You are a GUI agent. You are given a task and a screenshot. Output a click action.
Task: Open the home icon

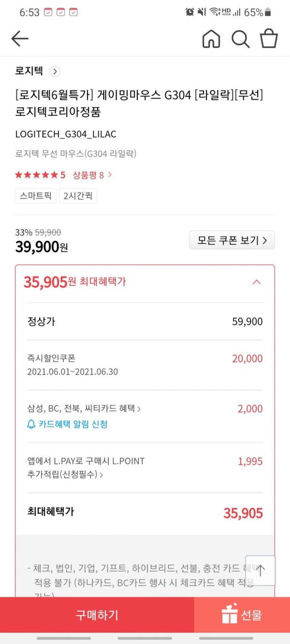[x=211, y=39]
